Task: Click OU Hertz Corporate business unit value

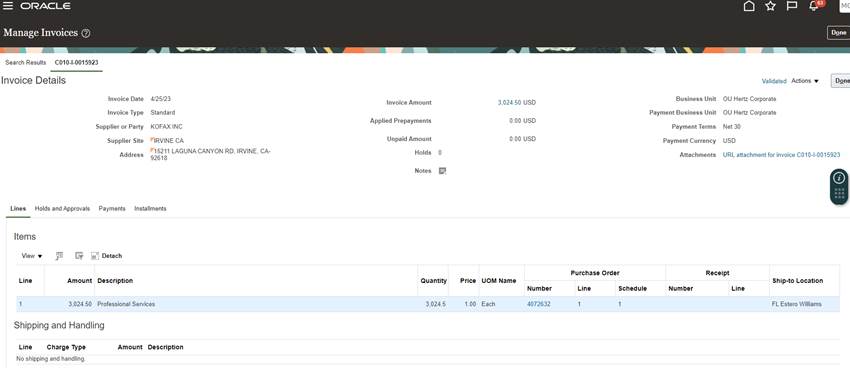Action: [749, 99]
